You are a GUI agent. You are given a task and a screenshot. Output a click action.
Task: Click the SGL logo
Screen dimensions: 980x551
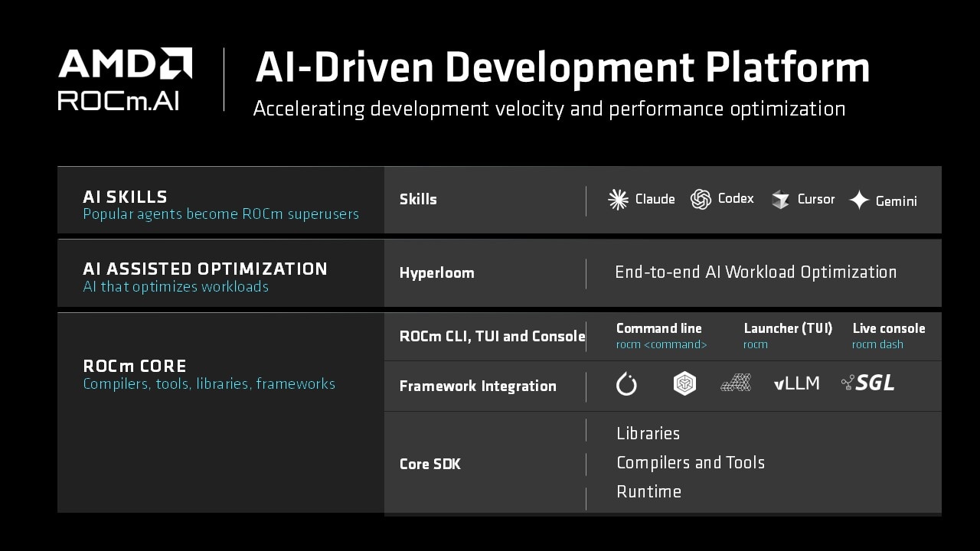click(x=868, y=383)
